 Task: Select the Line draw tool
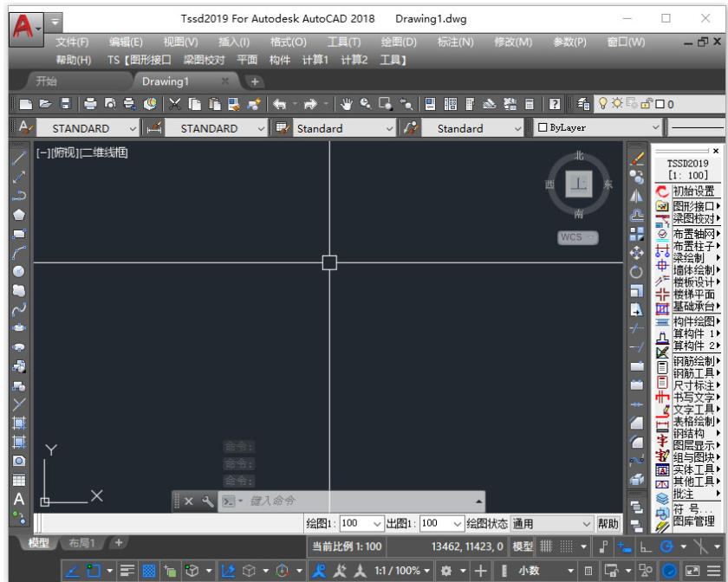[19, 158]
